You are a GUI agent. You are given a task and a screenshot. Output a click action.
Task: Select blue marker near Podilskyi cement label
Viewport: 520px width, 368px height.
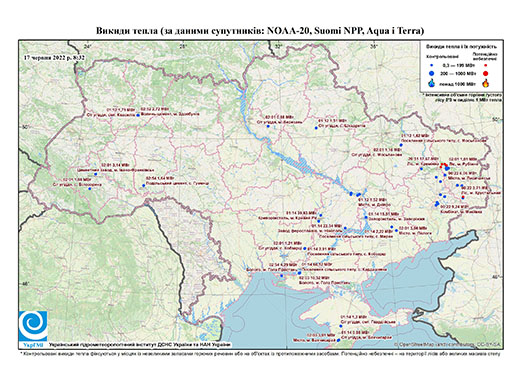tap(143, 185)
